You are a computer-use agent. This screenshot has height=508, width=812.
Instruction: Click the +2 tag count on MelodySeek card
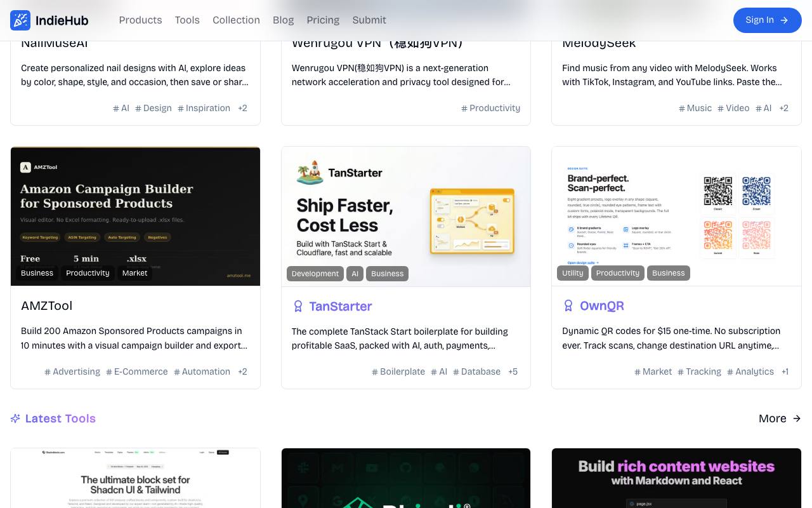pos(783,108)
